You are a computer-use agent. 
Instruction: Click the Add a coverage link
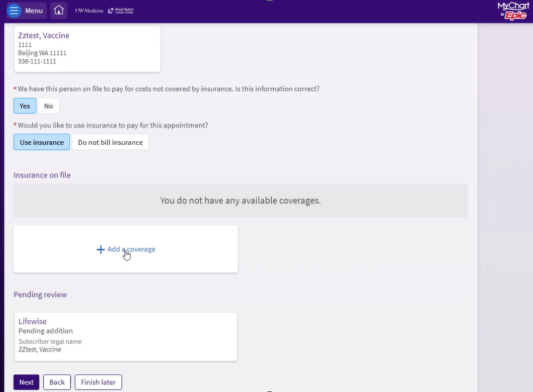click(131, 249)
